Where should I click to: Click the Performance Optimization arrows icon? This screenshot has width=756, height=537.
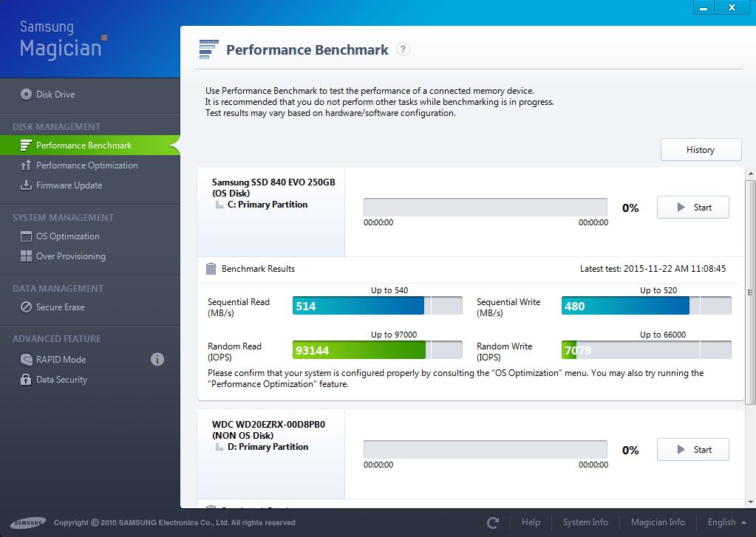[26, 165]
